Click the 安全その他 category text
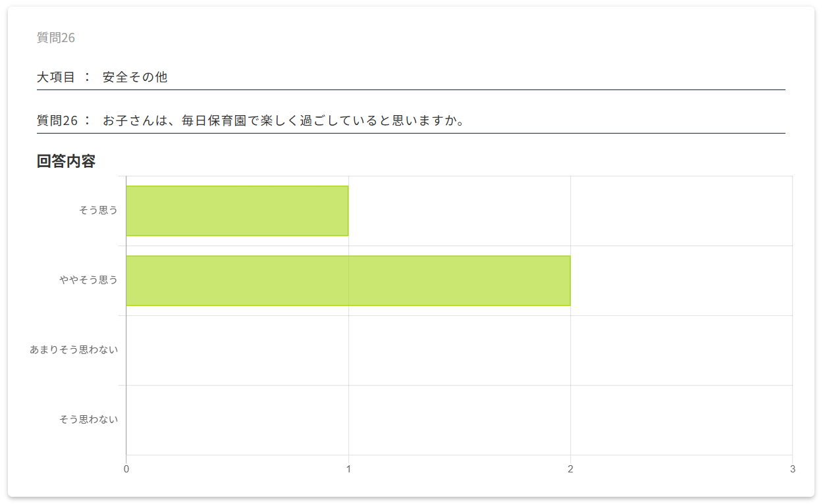Viewport: 823px width, 504px height. pos(135,78)
